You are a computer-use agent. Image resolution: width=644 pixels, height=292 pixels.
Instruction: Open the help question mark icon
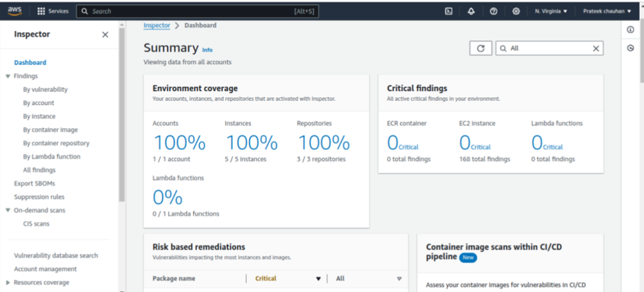pos(494,11)
